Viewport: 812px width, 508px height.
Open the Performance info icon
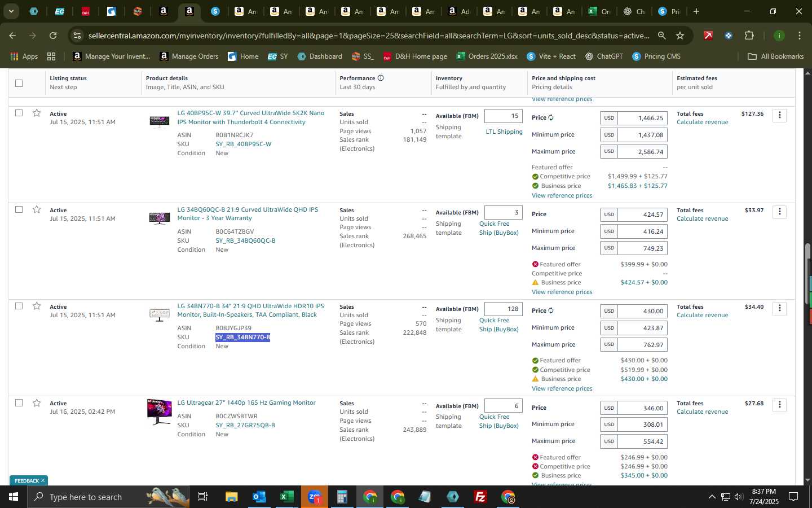[381, 78]
